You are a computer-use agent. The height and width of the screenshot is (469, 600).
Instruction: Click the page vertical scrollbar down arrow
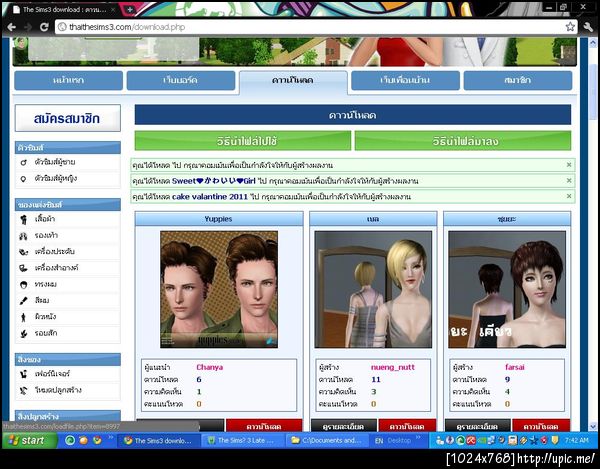(593, 426)
